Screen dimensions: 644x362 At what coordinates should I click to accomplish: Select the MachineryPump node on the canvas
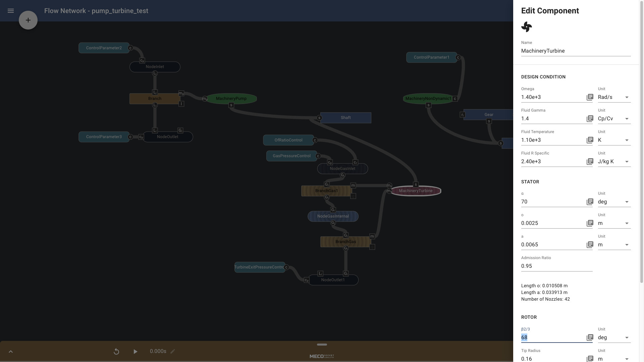click(231, 99)
